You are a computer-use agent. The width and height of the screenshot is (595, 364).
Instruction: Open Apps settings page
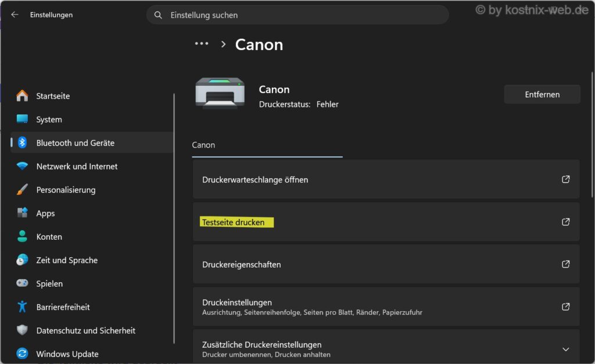pos(92,213)
